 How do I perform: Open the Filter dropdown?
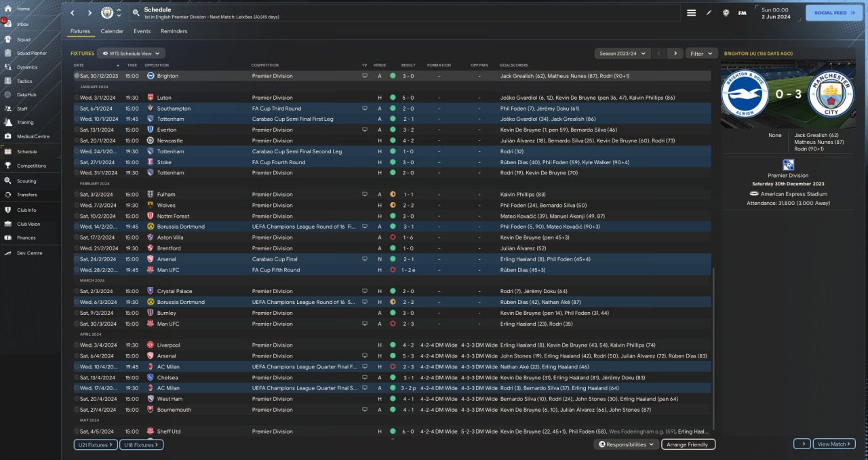click(701, 53)
